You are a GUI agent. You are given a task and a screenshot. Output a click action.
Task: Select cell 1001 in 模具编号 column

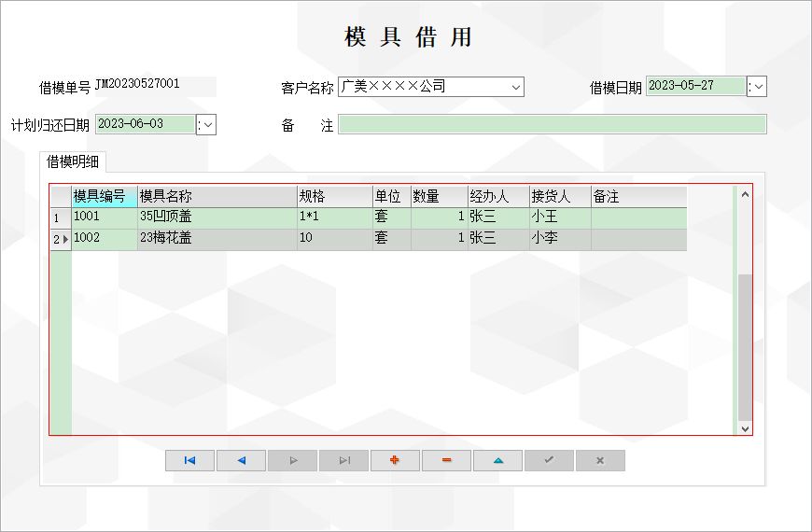pos(105,218)
